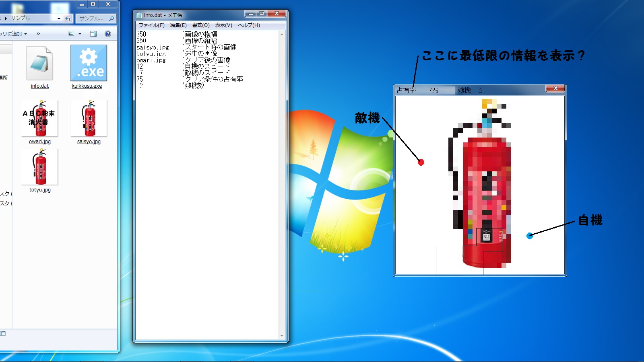
Task: Select the kuikkusu.exe application icon
Action: [x=89, y=63]
